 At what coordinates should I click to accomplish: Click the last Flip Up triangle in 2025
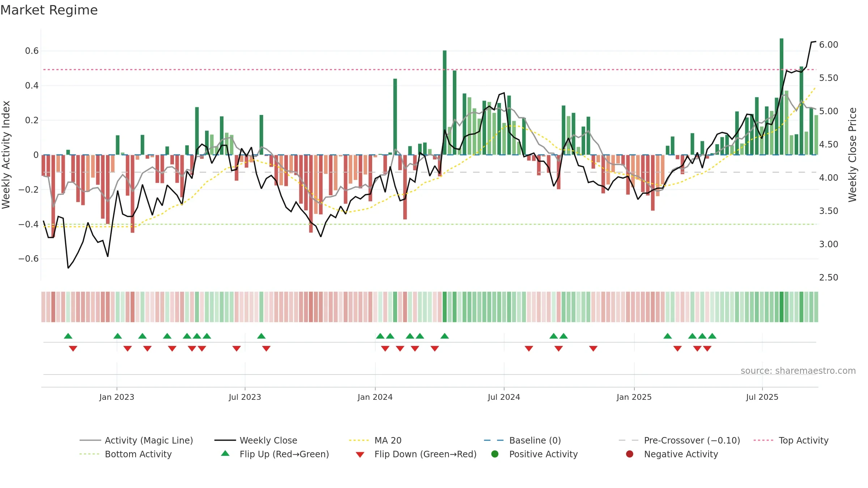point(712,336)
